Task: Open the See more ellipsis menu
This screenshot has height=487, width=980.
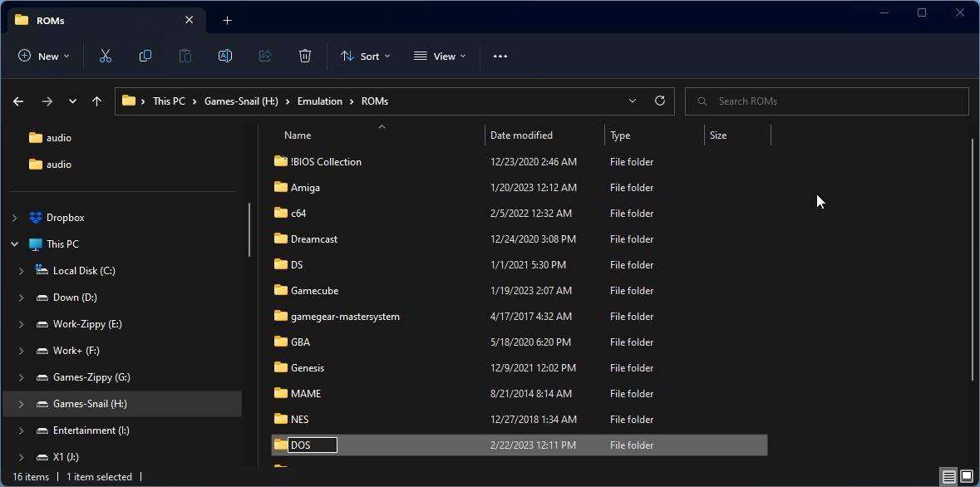Action: (x=500, y=56)
